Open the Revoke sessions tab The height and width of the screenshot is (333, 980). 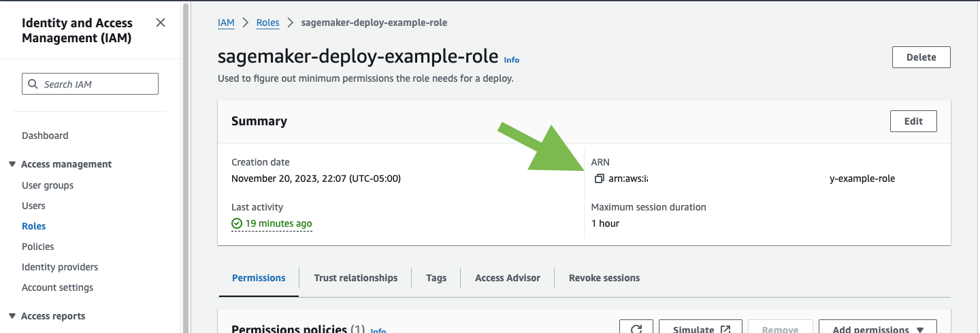[x=604, y=278]
